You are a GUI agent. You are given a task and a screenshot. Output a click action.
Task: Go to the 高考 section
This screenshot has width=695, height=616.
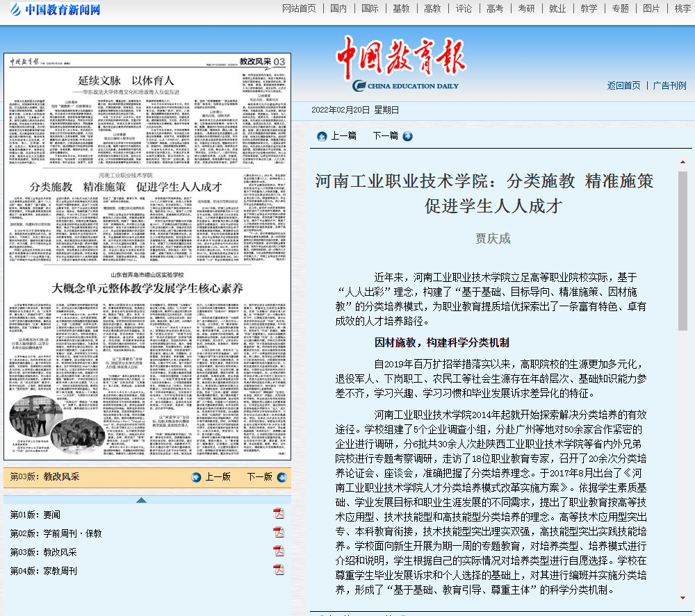tap(495, 8)
